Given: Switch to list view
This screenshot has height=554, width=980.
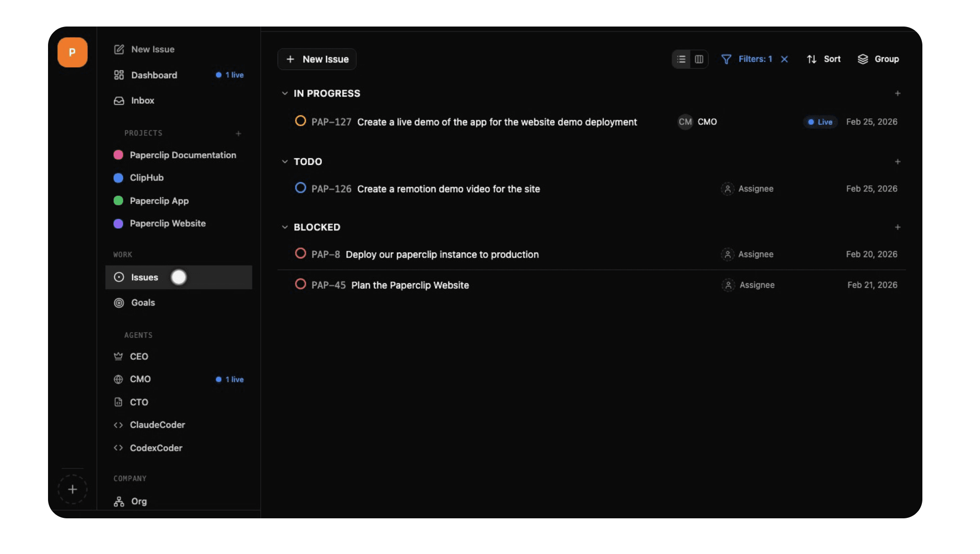Looking at the screenshot, I should pos(681,59).
